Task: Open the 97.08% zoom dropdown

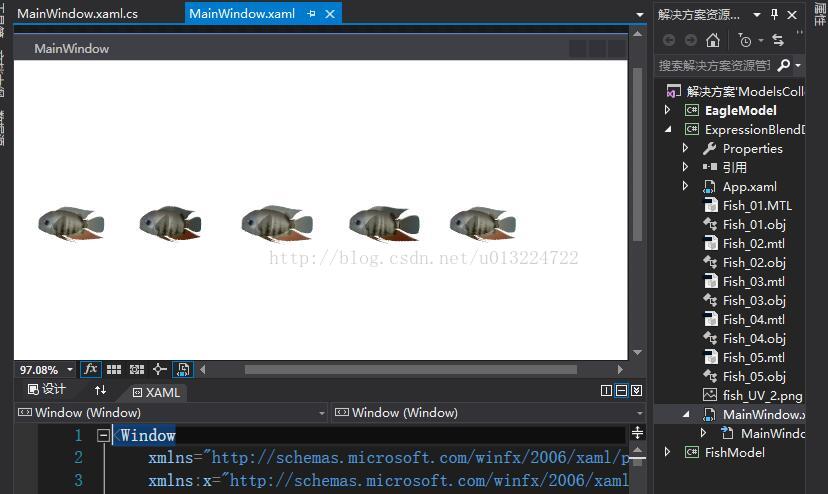Action: coord(70,370)
